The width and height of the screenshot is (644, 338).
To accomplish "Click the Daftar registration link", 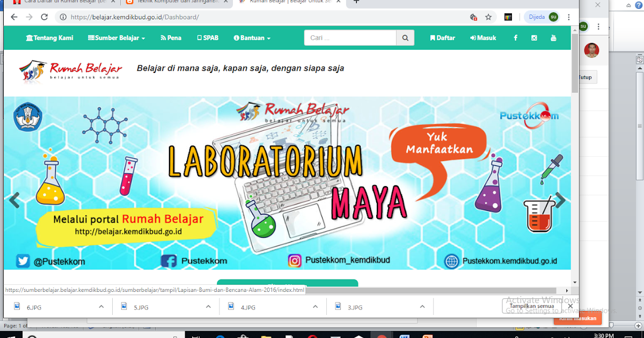I will (442, 38).
